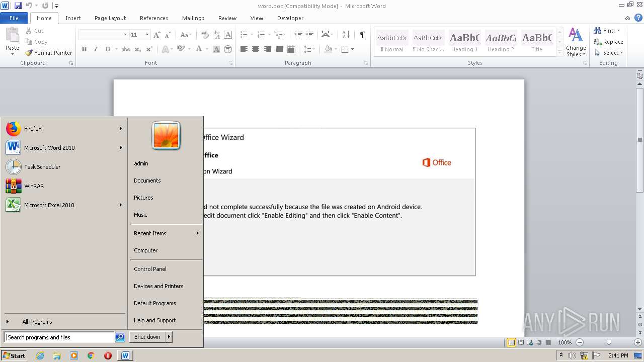
Task: Toggle Strikethrough formatting
Action: (x=126, y=49)
